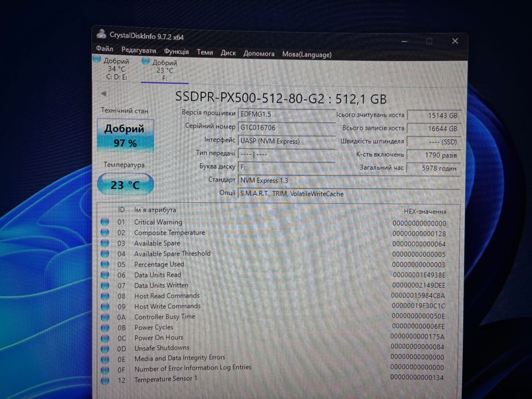Click the standard field NVM Express 1.3
Image resolution: width=532 pixels, height=399 pixels.
click(x=349, y=181)
